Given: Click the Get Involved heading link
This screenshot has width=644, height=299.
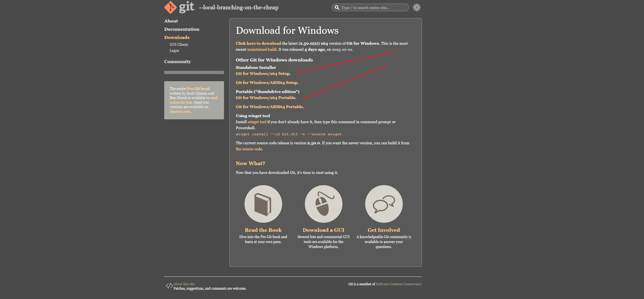Looking at the screenshot, I should 383,230.
